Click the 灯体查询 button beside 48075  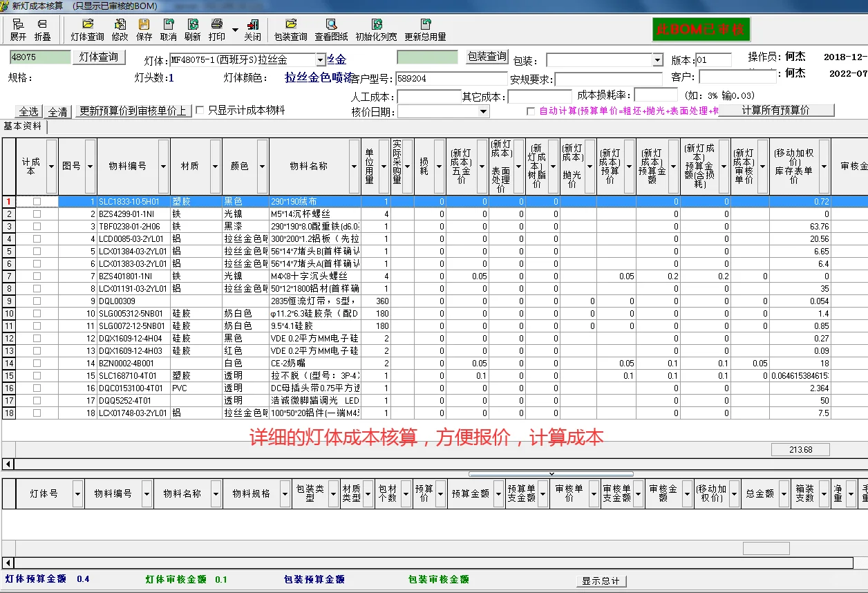pos(98,57)
